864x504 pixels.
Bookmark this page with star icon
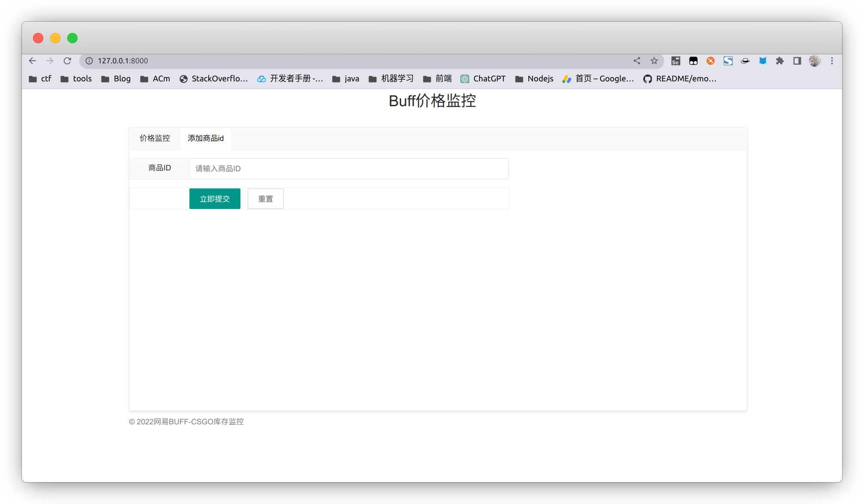click(654, 61)
